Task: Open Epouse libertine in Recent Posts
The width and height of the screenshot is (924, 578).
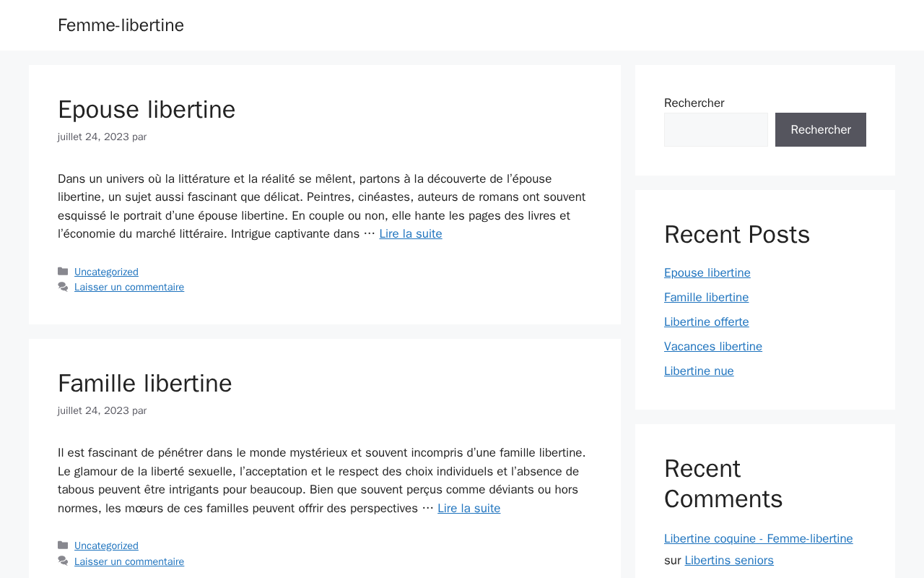Action: [707, 273]
